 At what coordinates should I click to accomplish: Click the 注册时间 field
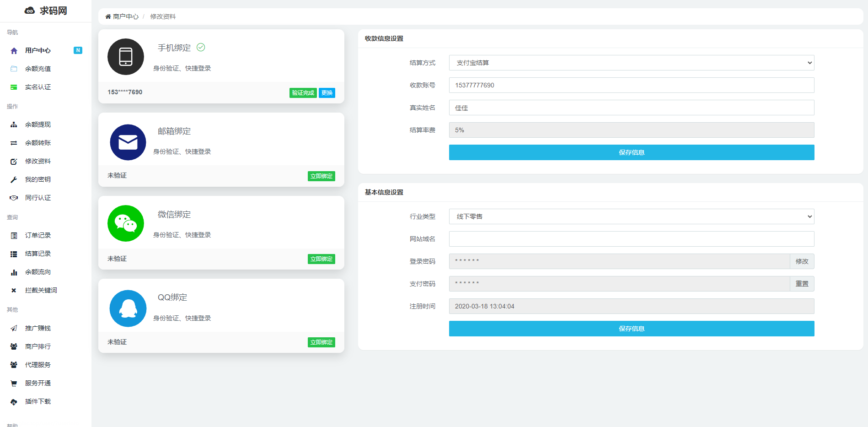click(632, 306)
